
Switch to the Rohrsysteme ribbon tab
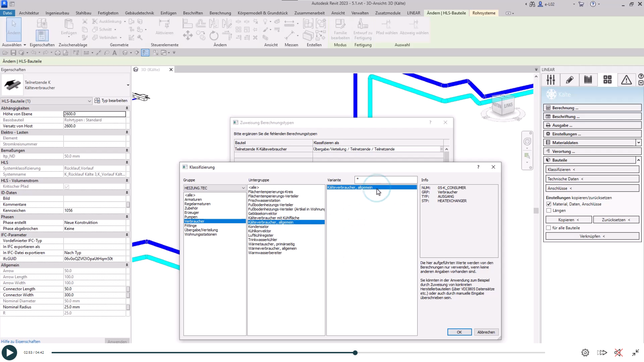pos(484,13)
